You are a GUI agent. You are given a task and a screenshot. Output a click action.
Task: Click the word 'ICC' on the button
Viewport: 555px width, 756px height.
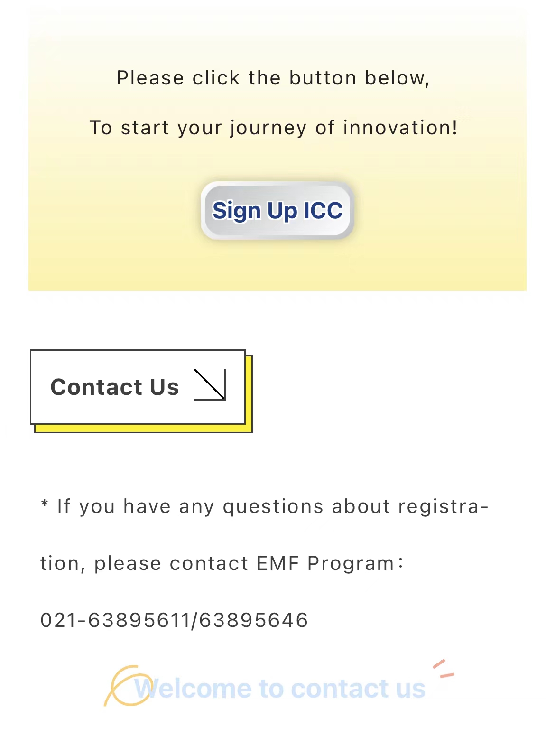[323, 210]
